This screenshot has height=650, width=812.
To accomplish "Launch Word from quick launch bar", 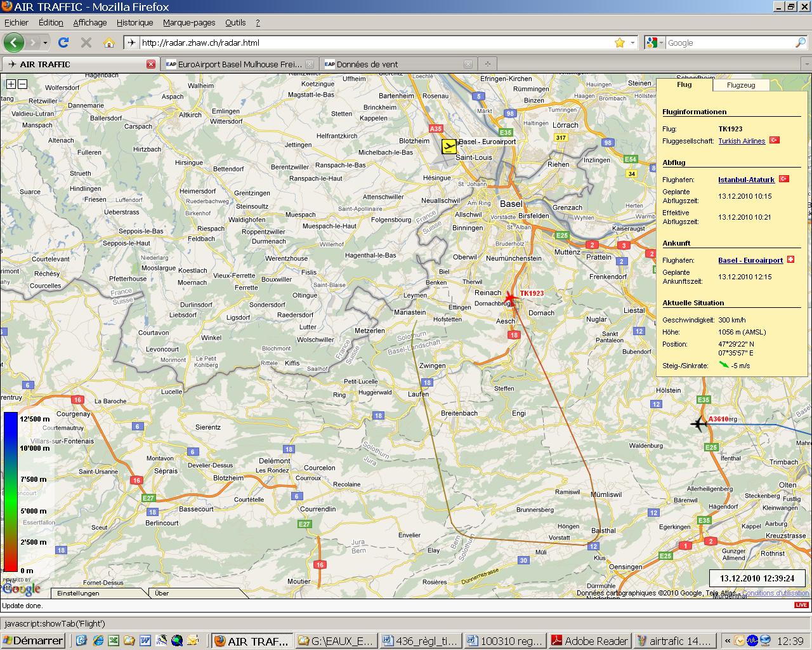I will tap(145, 640).
